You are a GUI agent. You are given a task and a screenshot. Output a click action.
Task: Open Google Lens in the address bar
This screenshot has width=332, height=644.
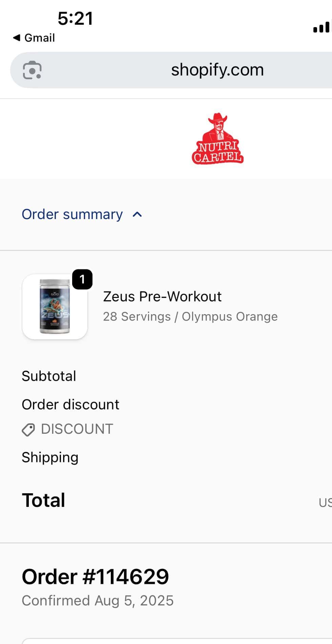32,70
